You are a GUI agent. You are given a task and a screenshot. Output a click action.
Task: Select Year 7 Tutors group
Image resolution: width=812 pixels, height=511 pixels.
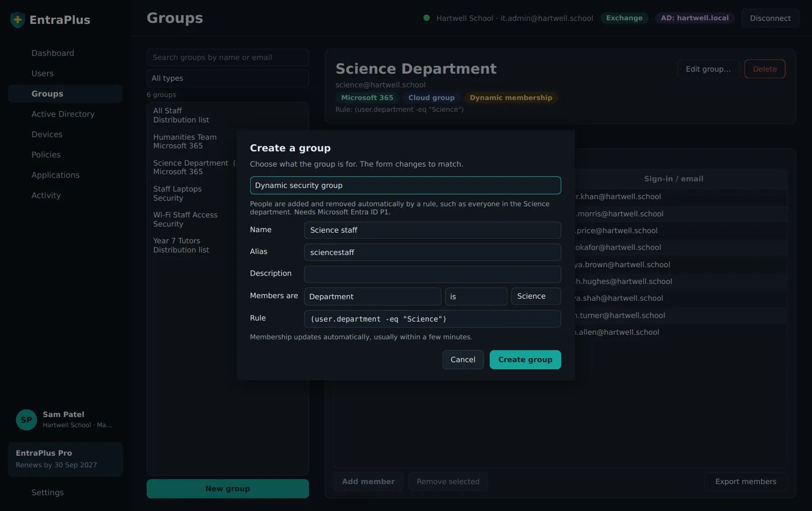coord(193,245)
